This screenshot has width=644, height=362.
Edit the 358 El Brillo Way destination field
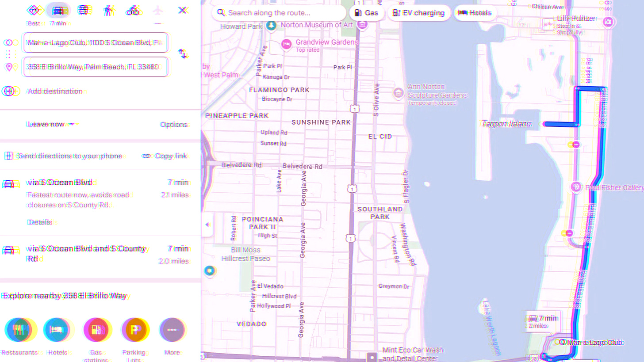[96, 67]
